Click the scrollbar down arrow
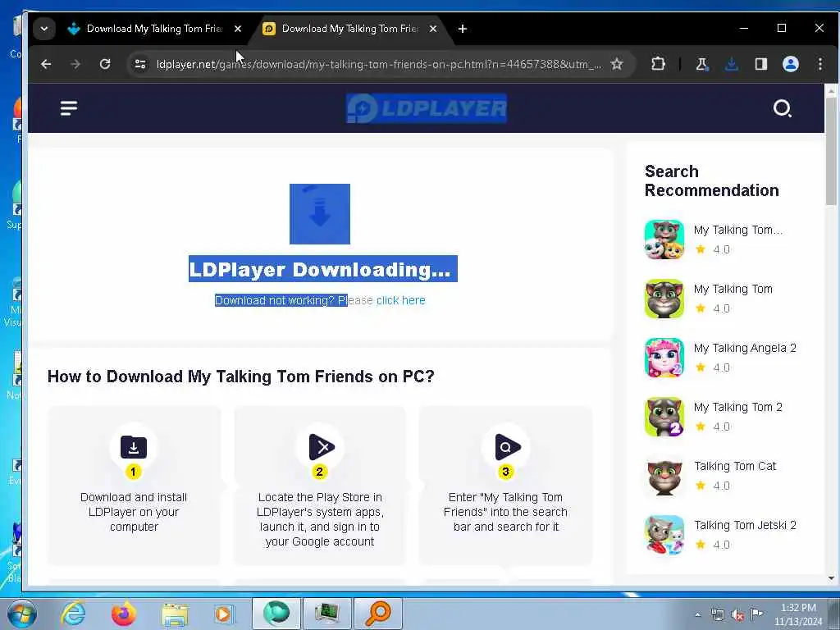 831,578
